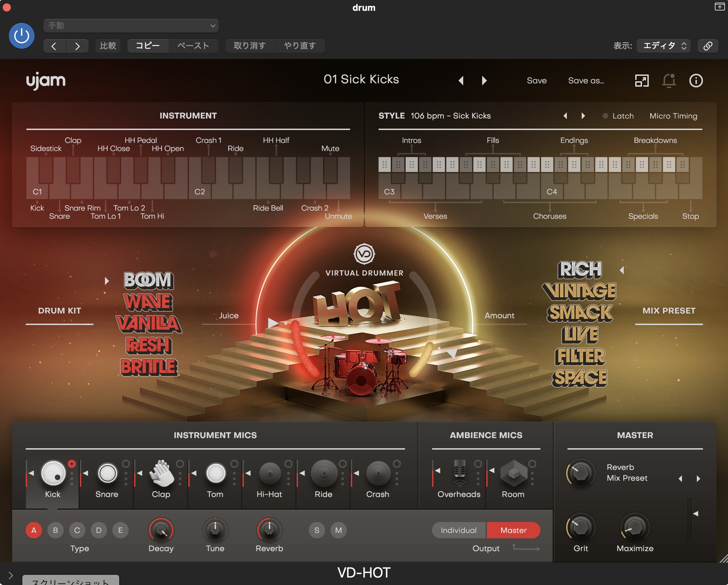The height and width of the screenshot is (585, 728).
Task: Select previous style arrow
Action: click(x=565, y=116)
